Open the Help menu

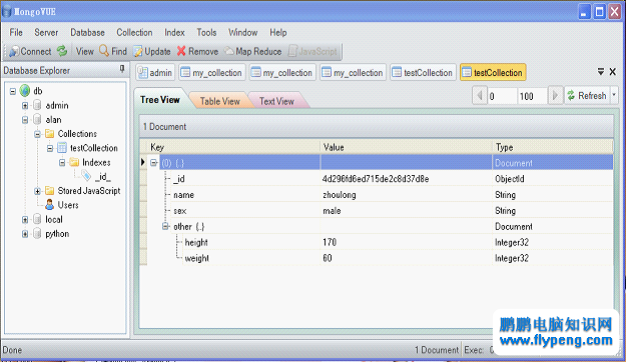pos(278,32)
